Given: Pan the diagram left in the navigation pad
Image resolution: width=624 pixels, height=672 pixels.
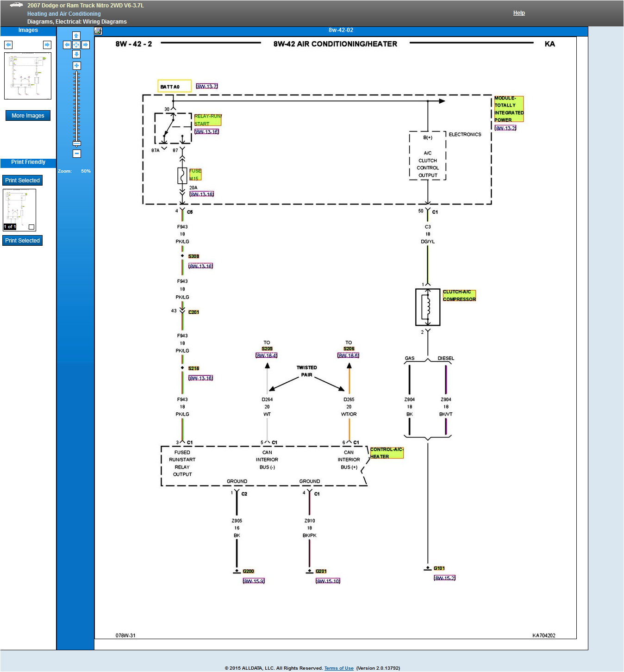Looking at the screenshot, I should click(67, 45).
